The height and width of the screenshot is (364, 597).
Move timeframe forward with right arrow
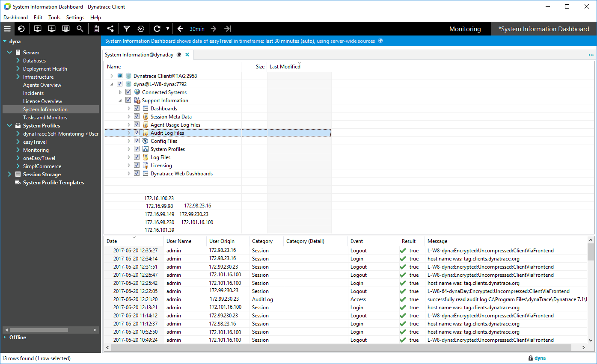click(214, 29)
